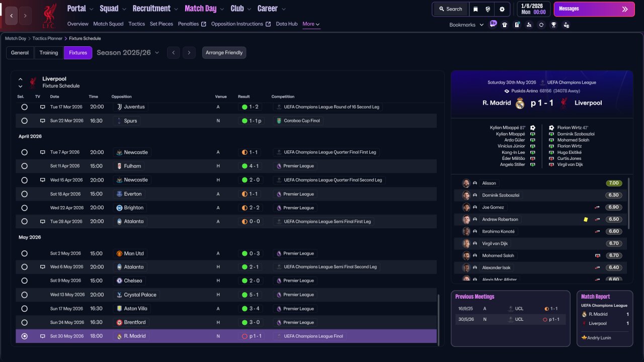The height and width of the screenshot is (362, 644).
Task: Open the shirt icon in bookmarks bar
Action: click(x=505, y=25)
